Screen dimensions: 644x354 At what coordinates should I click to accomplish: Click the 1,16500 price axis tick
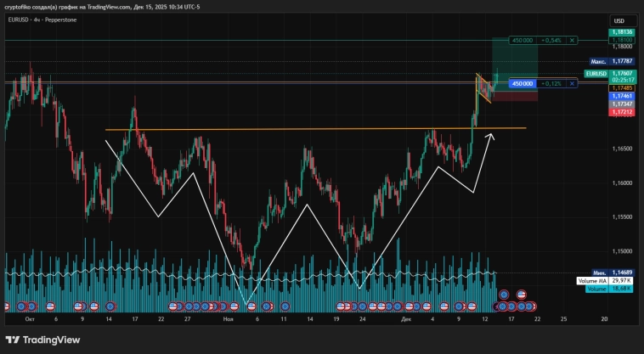click(x=622, y=149)
